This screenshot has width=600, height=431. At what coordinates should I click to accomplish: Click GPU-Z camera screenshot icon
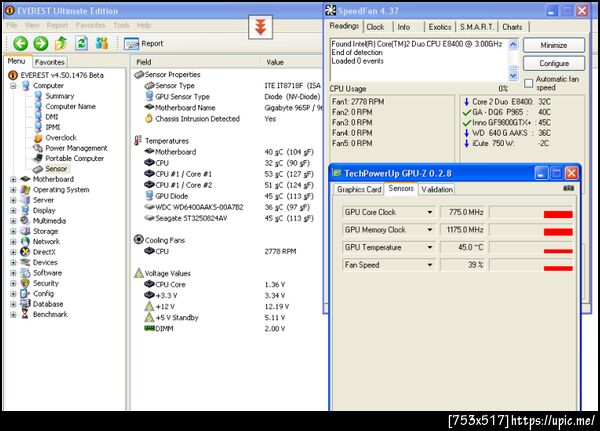(x=569, y=188)
